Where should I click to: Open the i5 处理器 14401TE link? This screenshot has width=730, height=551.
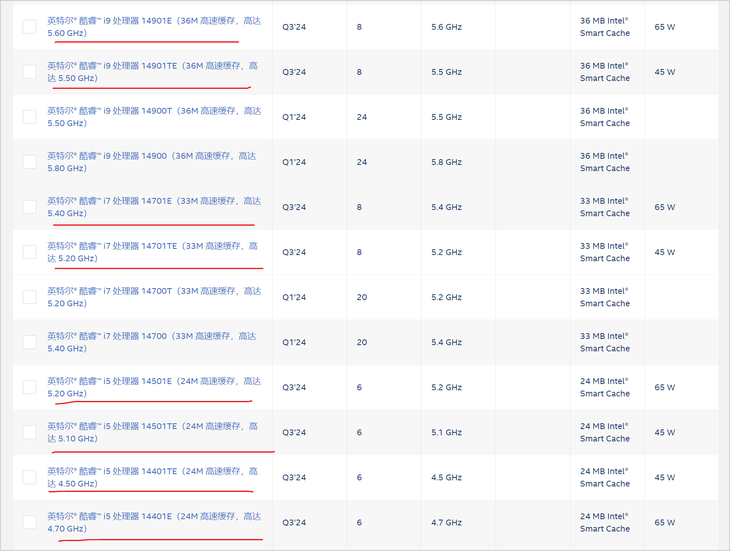[x=152, y=477]
